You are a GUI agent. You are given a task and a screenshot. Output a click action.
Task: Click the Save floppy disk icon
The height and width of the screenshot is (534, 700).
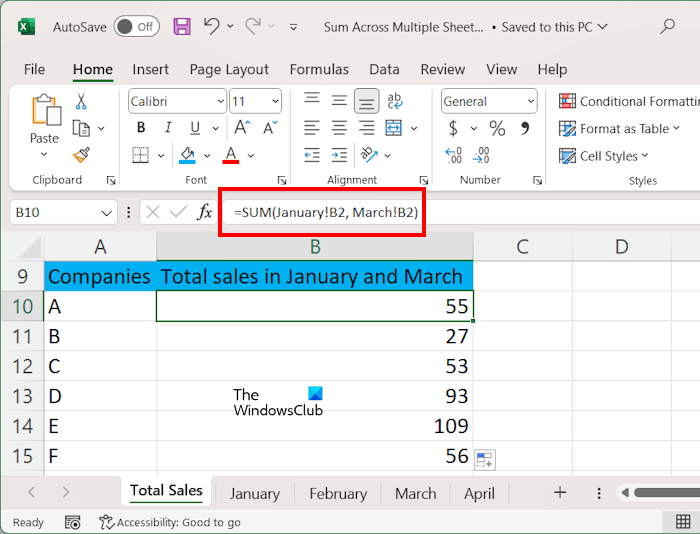pos(182,27)
